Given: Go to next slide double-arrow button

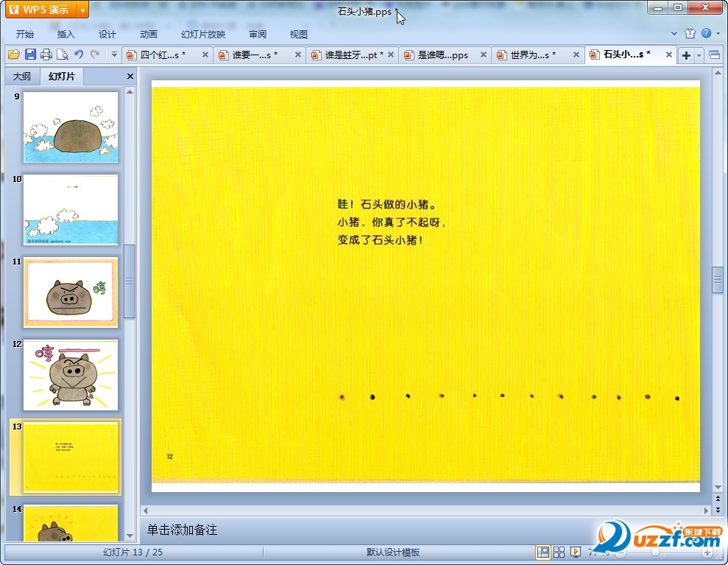Looking at the screenshot, I should [x=718, y=509].
